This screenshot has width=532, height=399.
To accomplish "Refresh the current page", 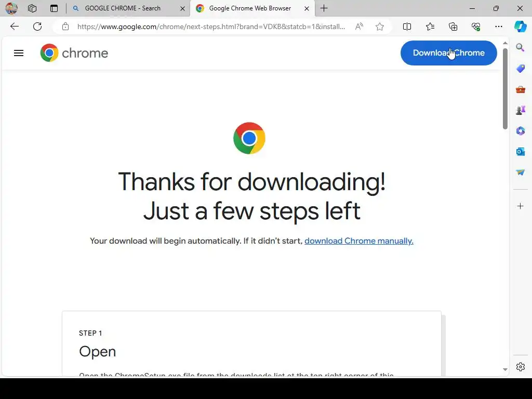I will 37,26.
